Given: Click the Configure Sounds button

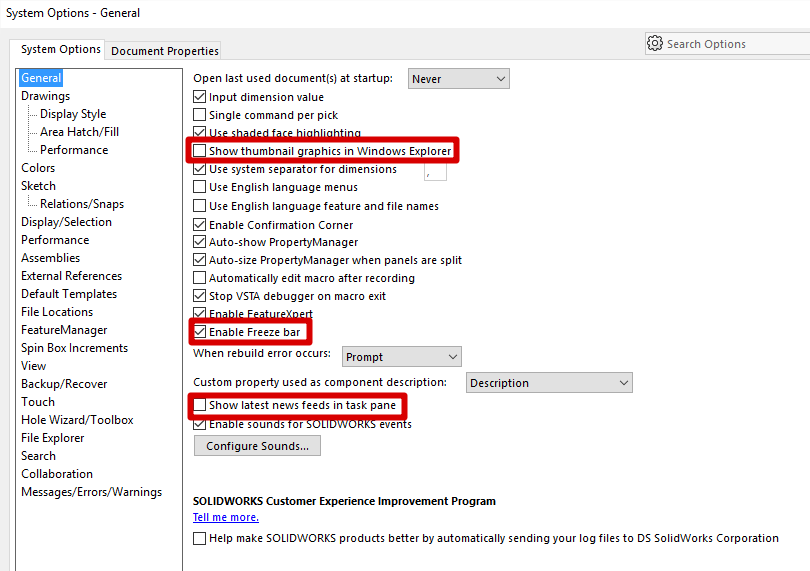Looking at the screenshot, I should tap(257, 446).
